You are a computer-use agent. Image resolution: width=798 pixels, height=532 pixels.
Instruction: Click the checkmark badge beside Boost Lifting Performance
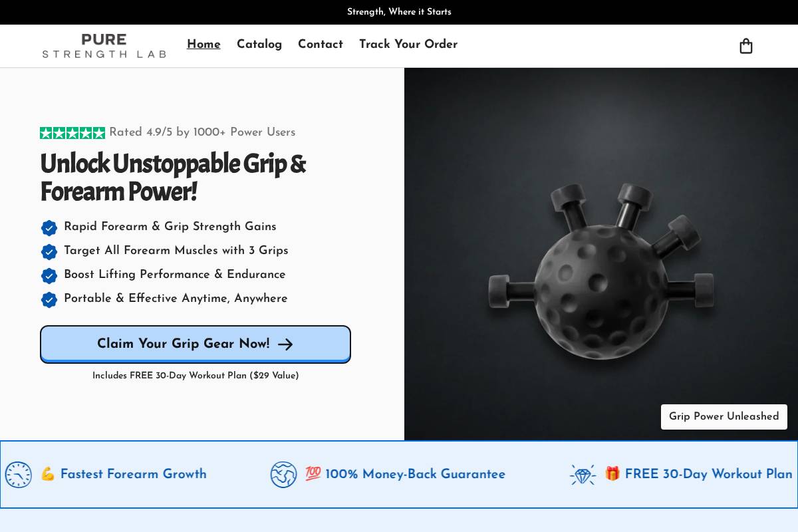[x=49, y=275]
